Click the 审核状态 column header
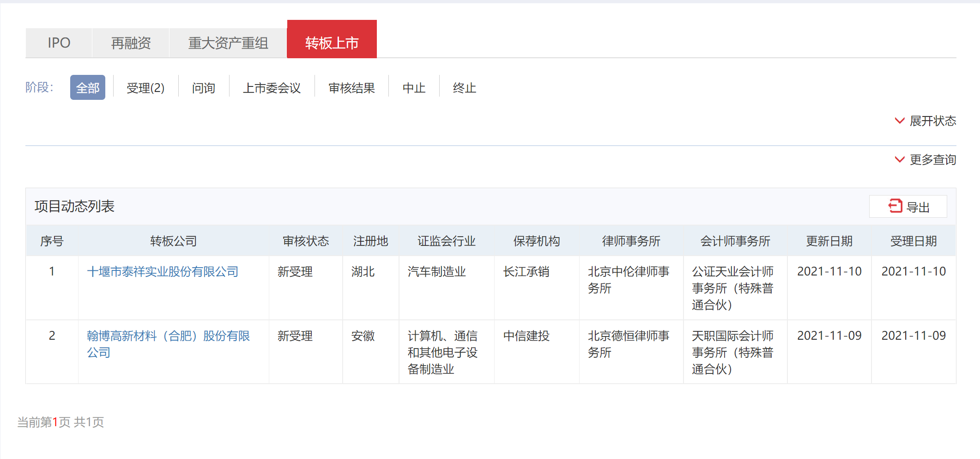Image resolution: width=980 pixels, height=459 pixels. pos(306,241)
